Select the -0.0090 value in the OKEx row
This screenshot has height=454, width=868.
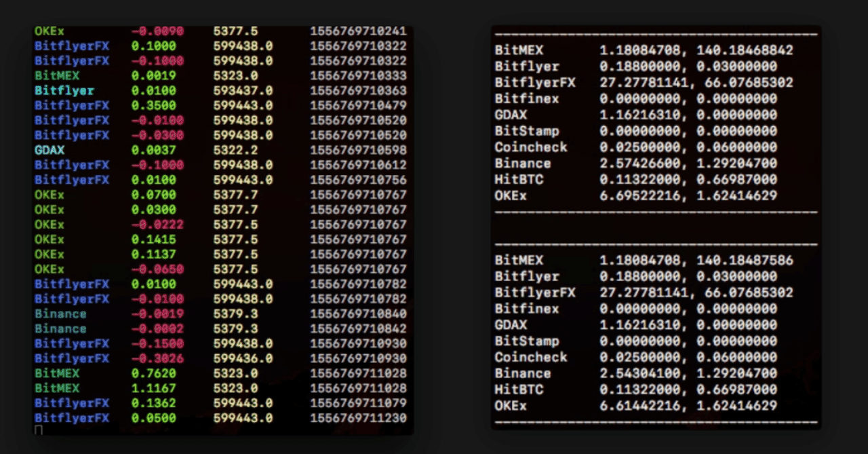coord(157,31)
